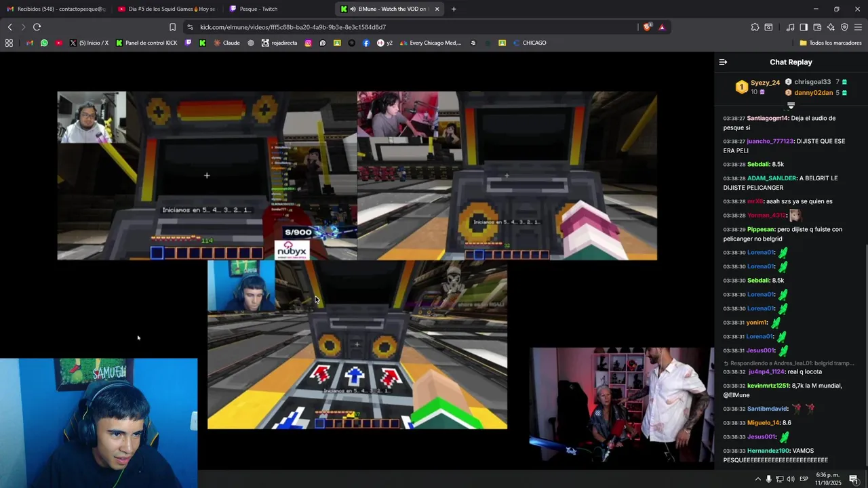Open the WhatsApp bookmark icon

tap(44, 43)
